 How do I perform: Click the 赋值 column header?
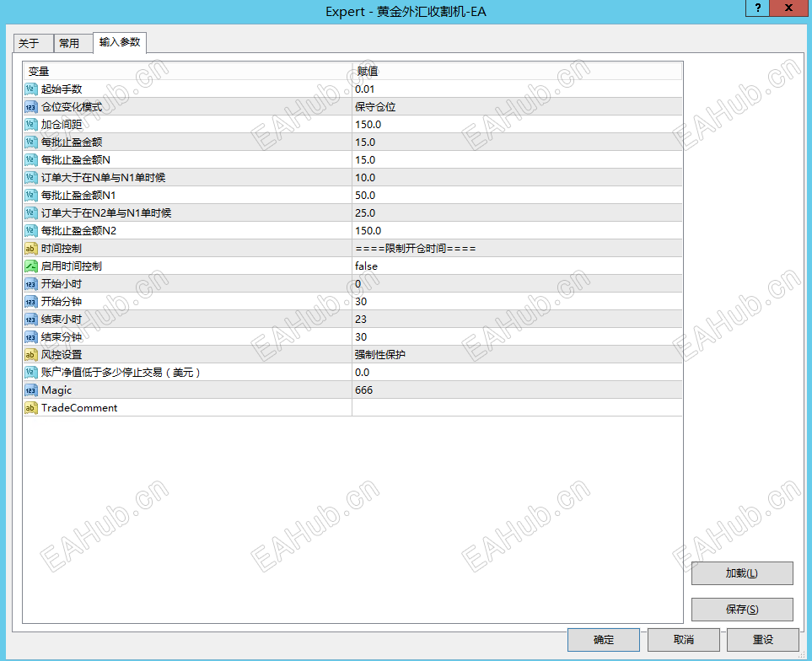[x=517, y=72]
